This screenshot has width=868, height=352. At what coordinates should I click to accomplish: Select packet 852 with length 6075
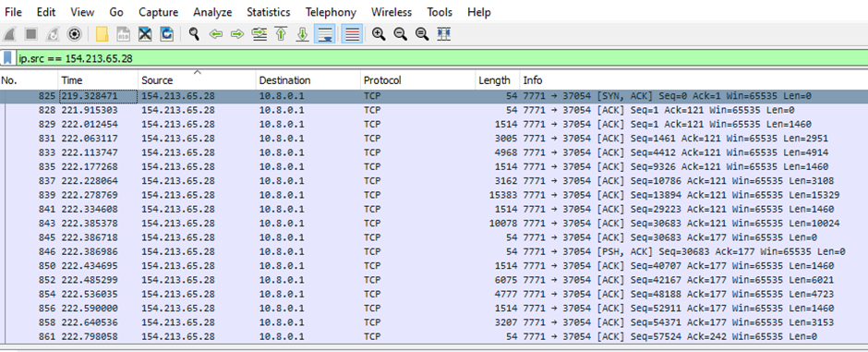(x=434, y=280)
